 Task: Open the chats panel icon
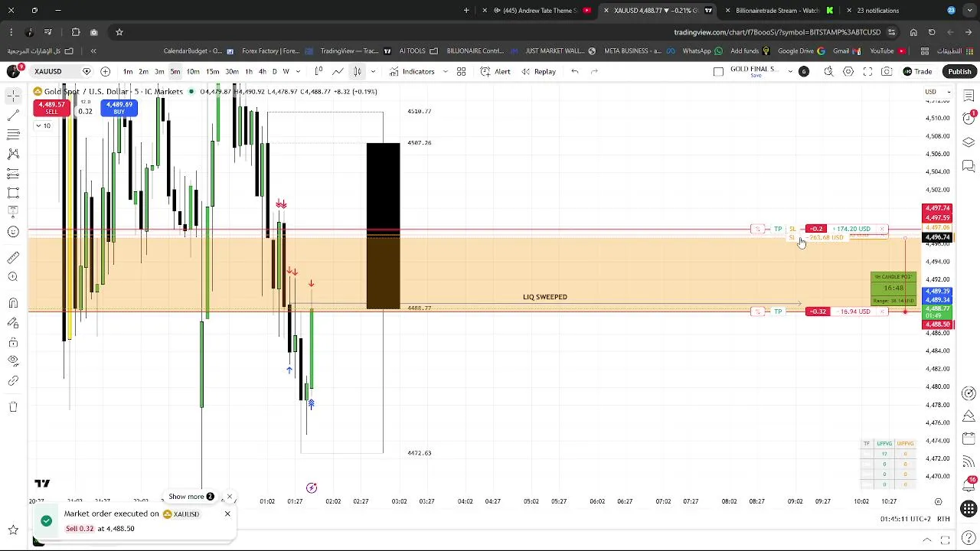tap(969, 165)
